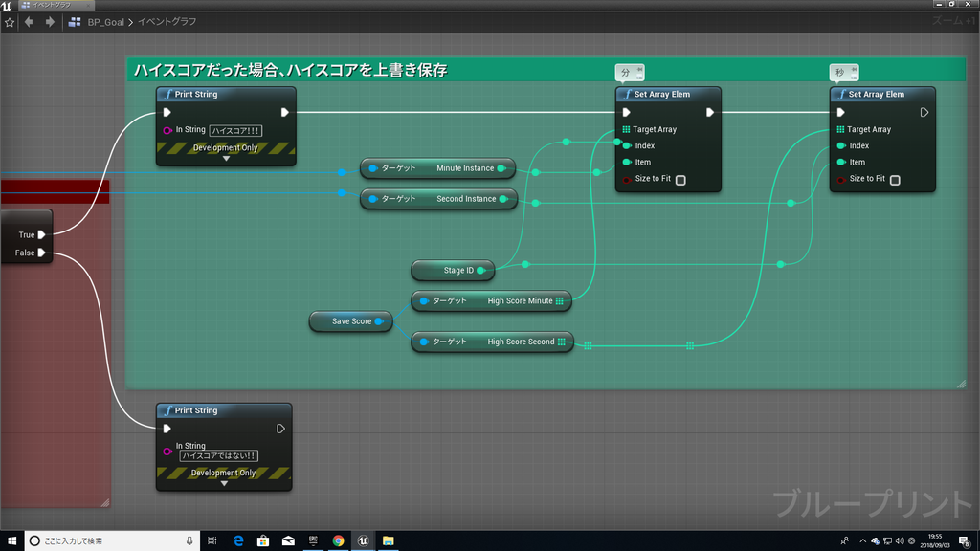
Task: Click the chevron between BP_Goal and イベントグラフ
Action: coord(131,21)
